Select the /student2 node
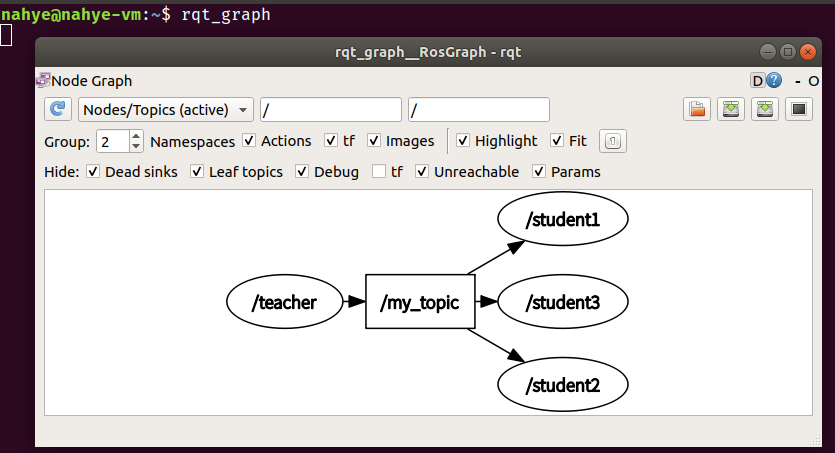The image size is (835, 453). coord(563,384)
